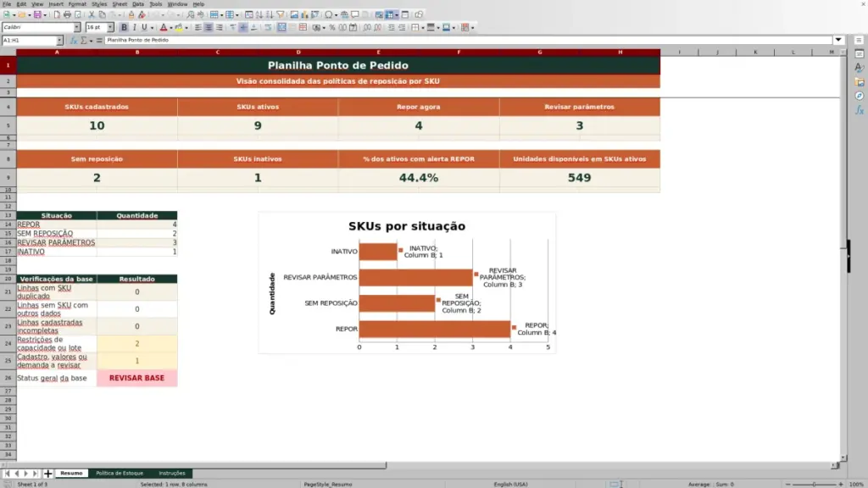The height and width of the screenshot is (488, 868).
Task: Expand the Name Box dropdown
Action: click(60, 41)
